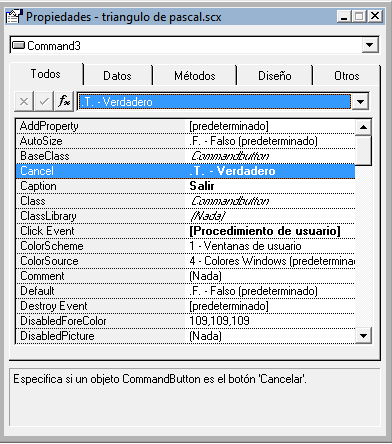Click the 4 - Colores Windows value
The width and height of the screenshot is (392, 444).
tap(272, 261)
